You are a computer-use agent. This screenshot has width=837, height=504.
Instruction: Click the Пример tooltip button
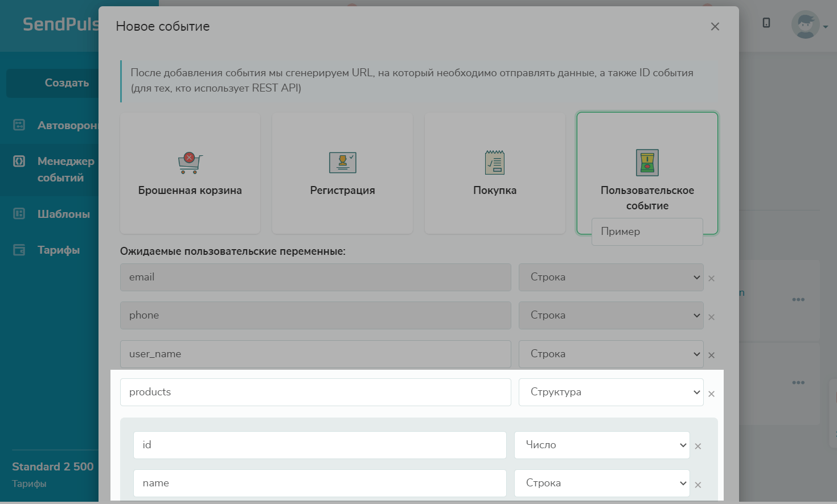[x=647, y=232]
